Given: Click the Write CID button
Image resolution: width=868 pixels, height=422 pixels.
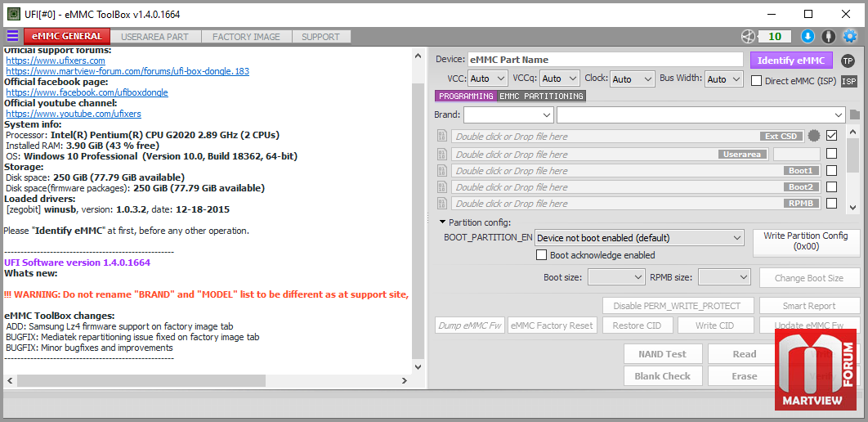Looking at the screenshot, I should [x=714, y=325].
